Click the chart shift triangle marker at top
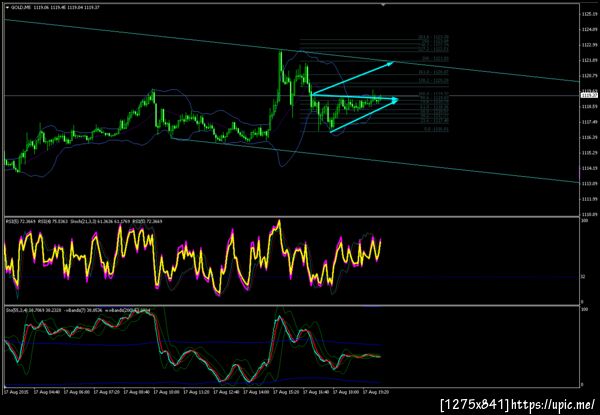 pyautogui.click(x=383, y=5)
